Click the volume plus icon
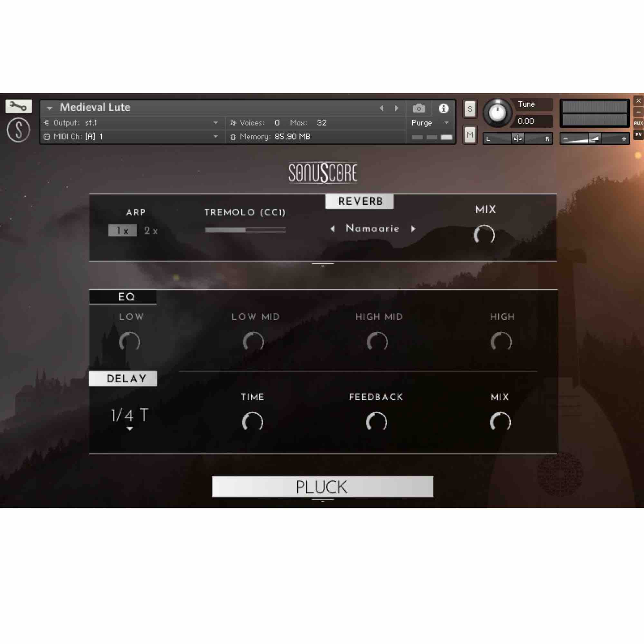This screenshot has width=644, height=644. (x=624, y=139)
